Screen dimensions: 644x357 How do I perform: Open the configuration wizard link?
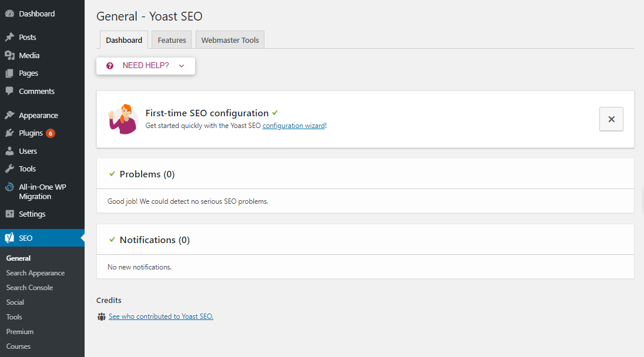click(294, 126)
